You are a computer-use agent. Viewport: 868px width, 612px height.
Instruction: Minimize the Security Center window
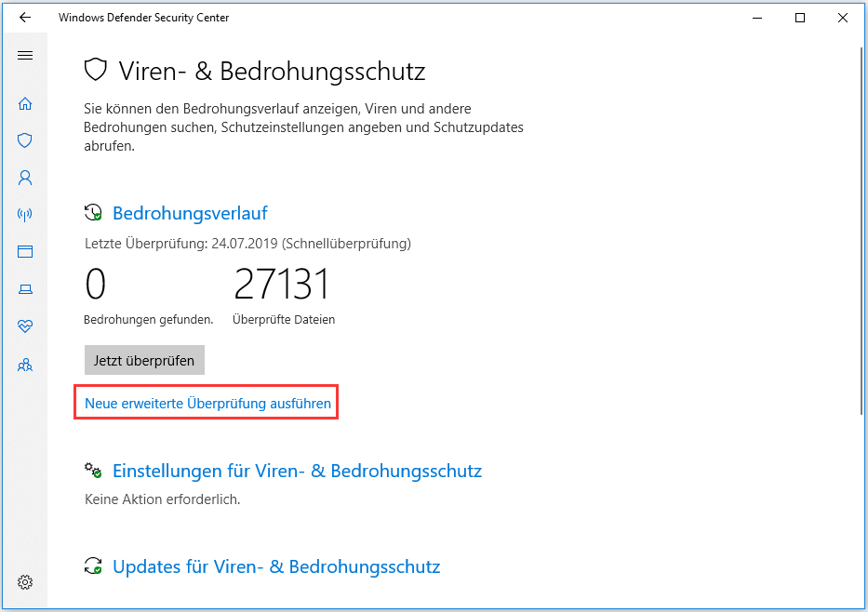click(x=757, y=18)
